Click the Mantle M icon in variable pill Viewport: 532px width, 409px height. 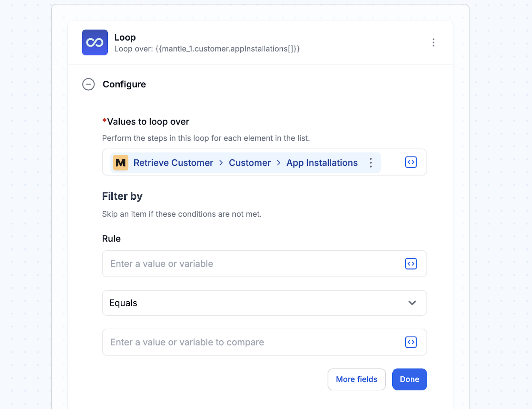click(121, 163)
